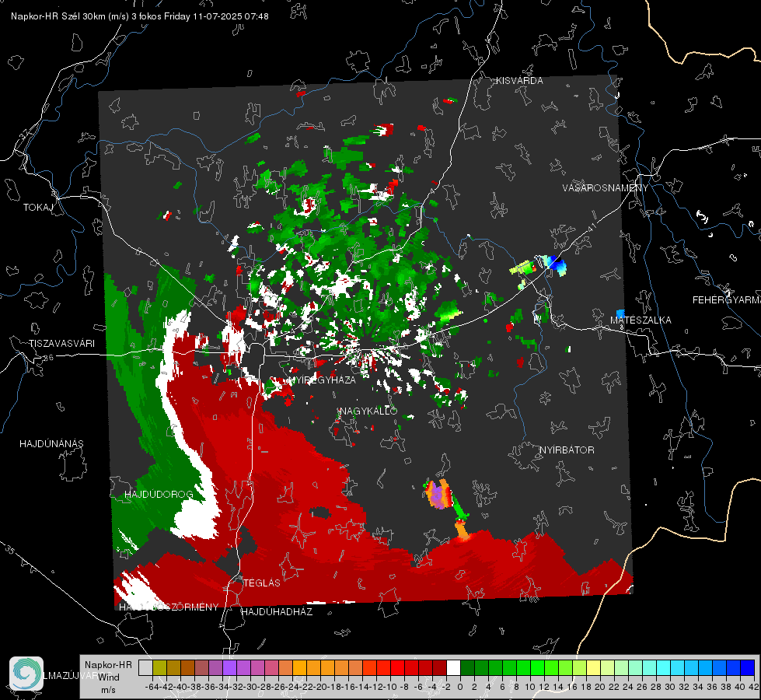Pick the dark green swatch between 0 and 2

point(467,667)
